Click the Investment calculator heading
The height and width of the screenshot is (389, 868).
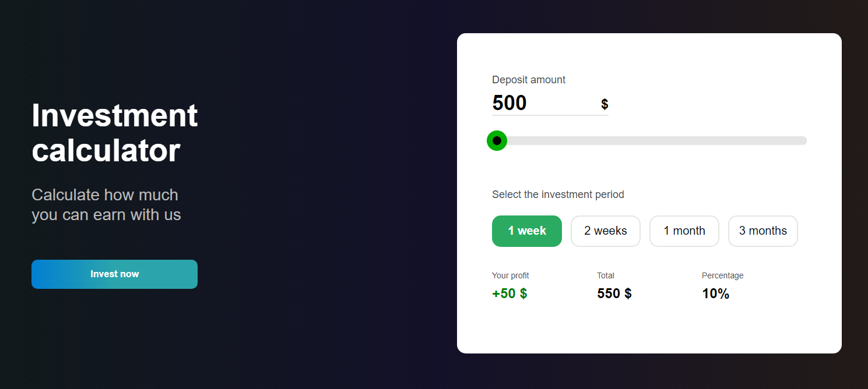115,133
